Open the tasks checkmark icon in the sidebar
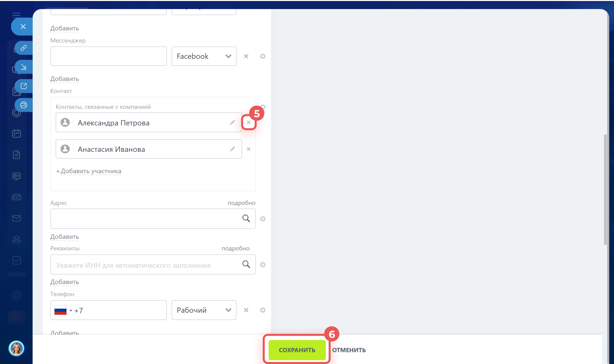The height and width of the screenshot is (364, 614). (x=16, y=260)
